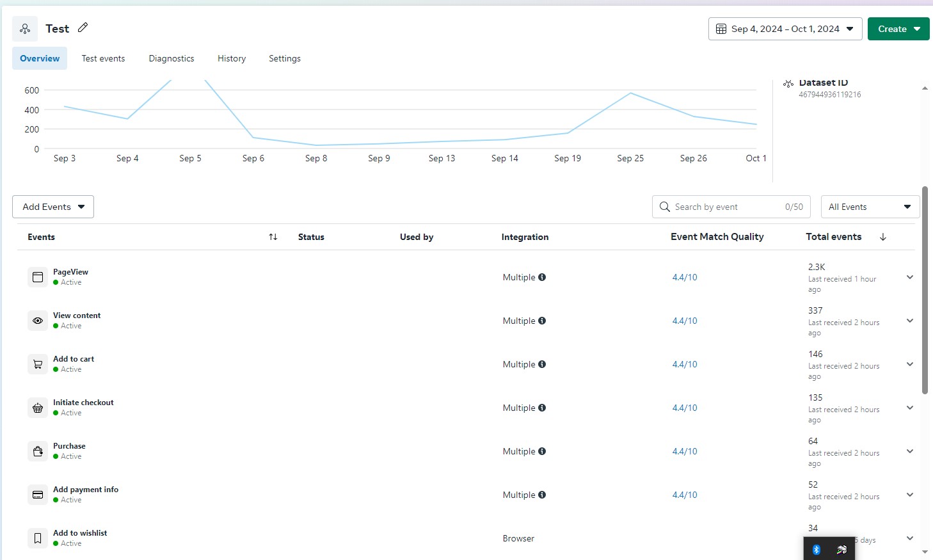This screenshot has height=560, width=933.
Task: Click the PageView event browser icon
Action: [x=38, y=277]
